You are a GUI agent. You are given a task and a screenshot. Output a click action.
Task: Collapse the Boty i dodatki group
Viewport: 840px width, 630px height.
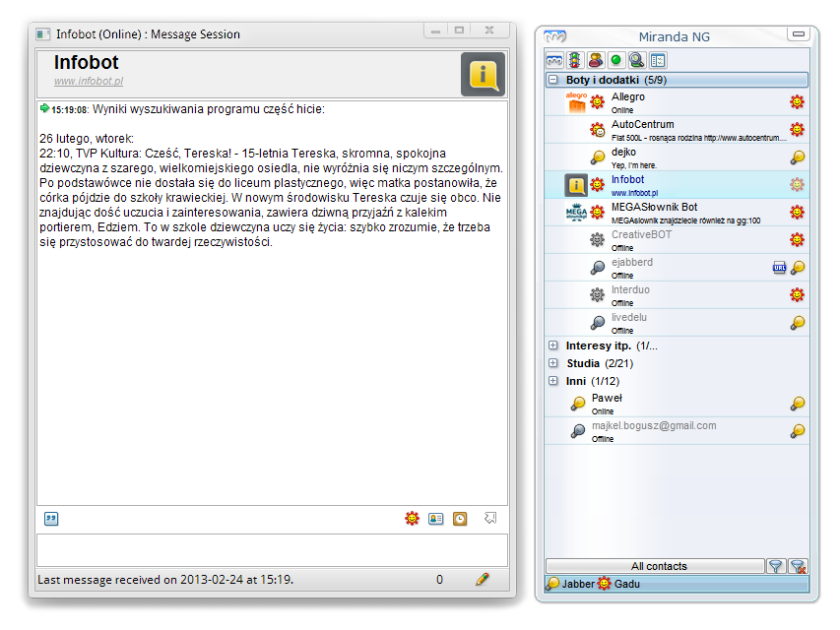tap(553, 80)
